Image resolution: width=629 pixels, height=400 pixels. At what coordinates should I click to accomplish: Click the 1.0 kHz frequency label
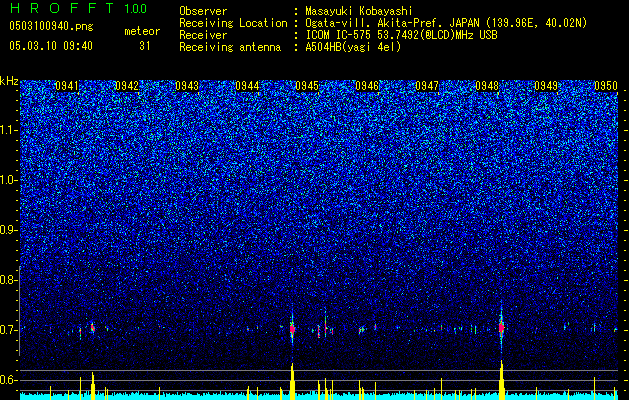click(8, 180)
